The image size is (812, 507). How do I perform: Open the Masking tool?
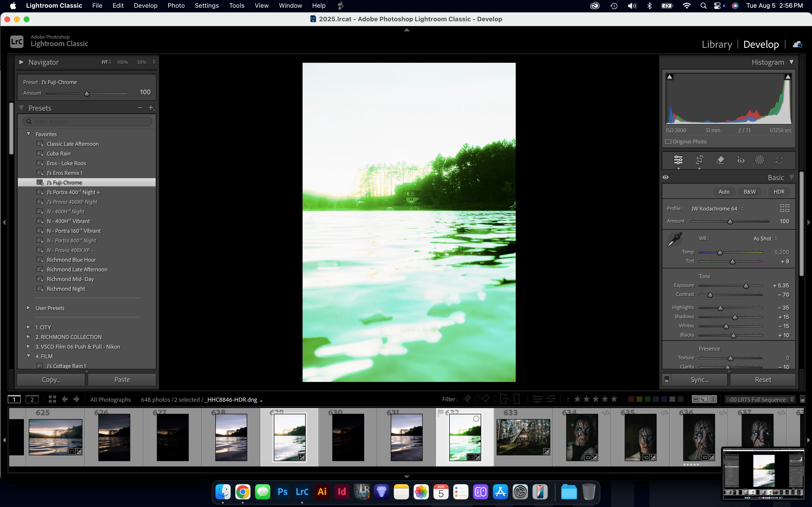pyautogui.click(x=759, y=160)
